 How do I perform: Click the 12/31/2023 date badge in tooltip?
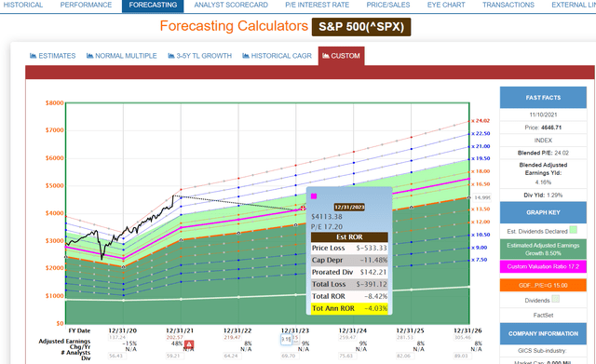(x=349, y=207)
